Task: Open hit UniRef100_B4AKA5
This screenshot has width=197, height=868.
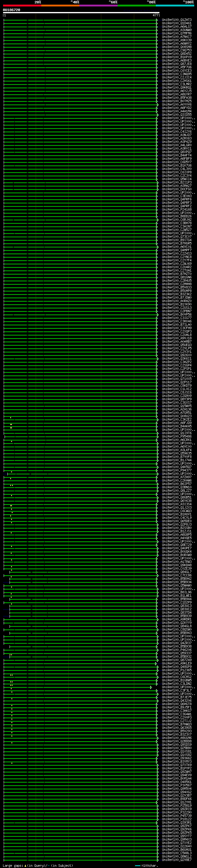Action: click(177, 426)
